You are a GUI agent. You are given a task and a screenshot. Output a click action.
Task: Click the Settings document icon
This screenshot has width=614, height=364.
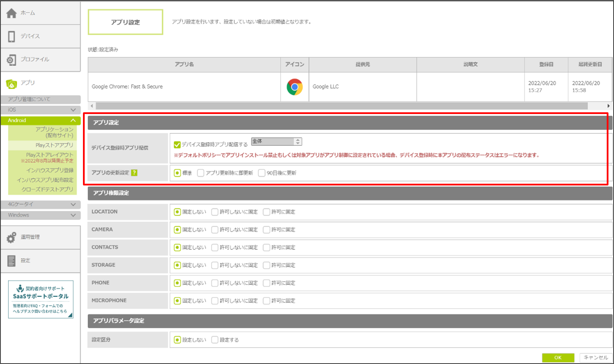point(11,261)
